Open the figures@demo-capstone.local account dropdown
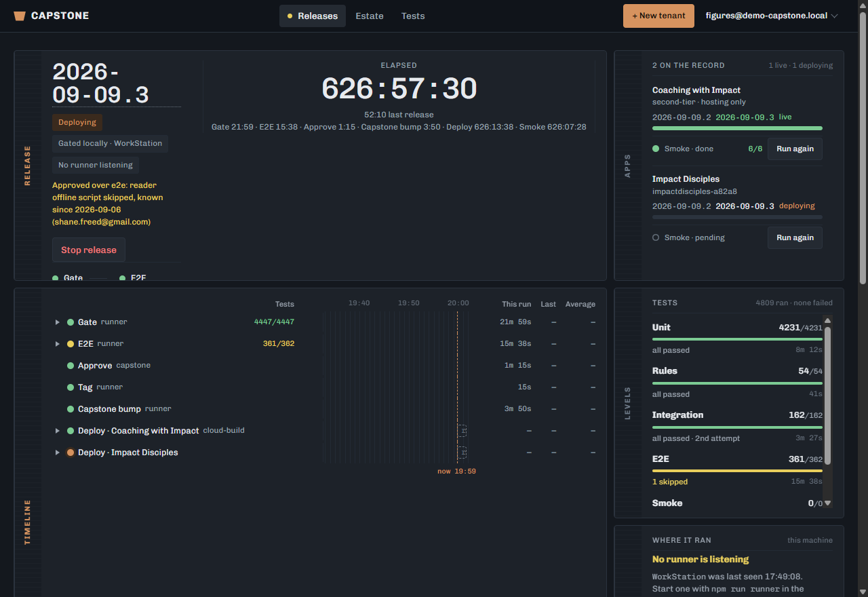The height and width of the screenshot is (597, 868). click(x=772, y=16)
